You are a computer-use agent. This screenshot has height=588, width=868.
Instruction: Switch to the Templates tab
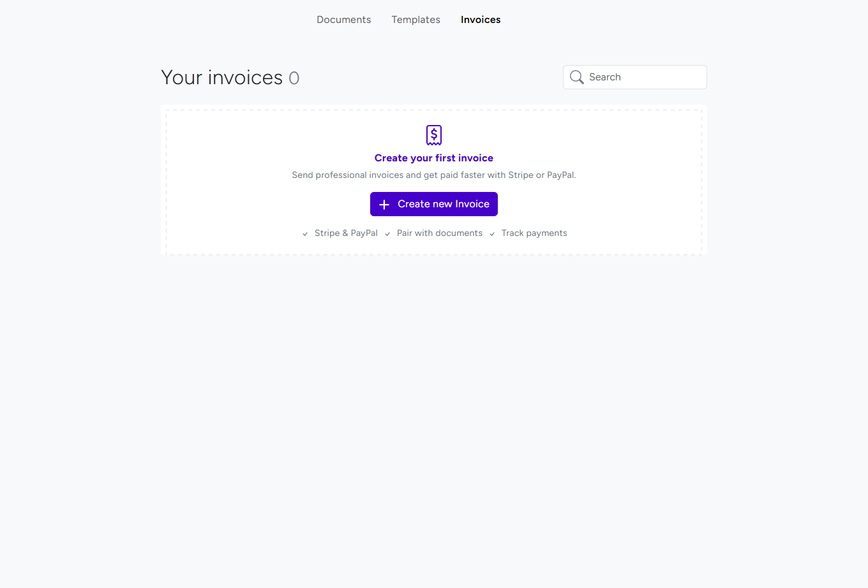[x=415, y=19]
